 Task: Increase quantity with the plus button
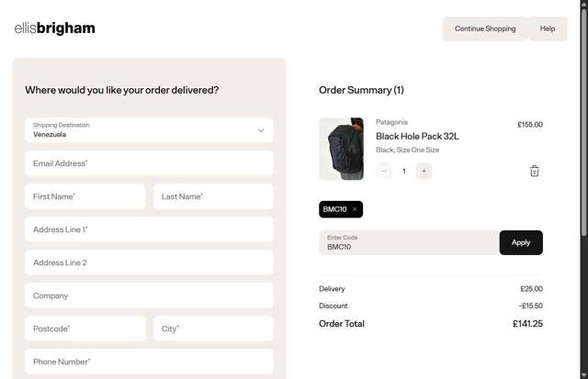point(424,171)
